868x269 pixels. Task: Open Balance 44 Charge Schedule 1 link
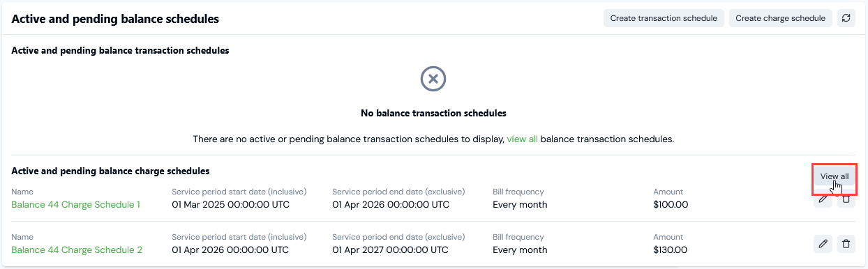(x=76, y=205)
